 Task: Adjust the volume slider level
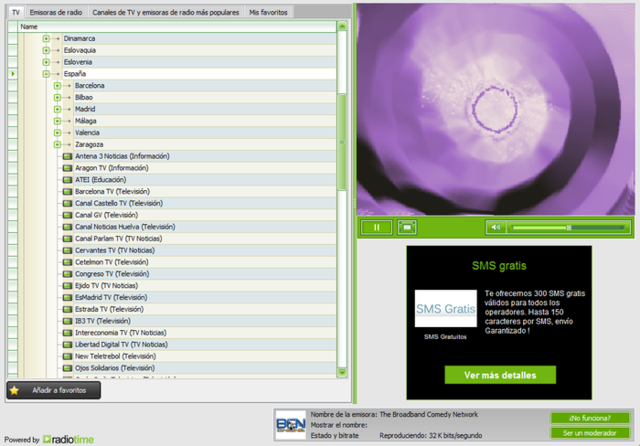point(569,227)
